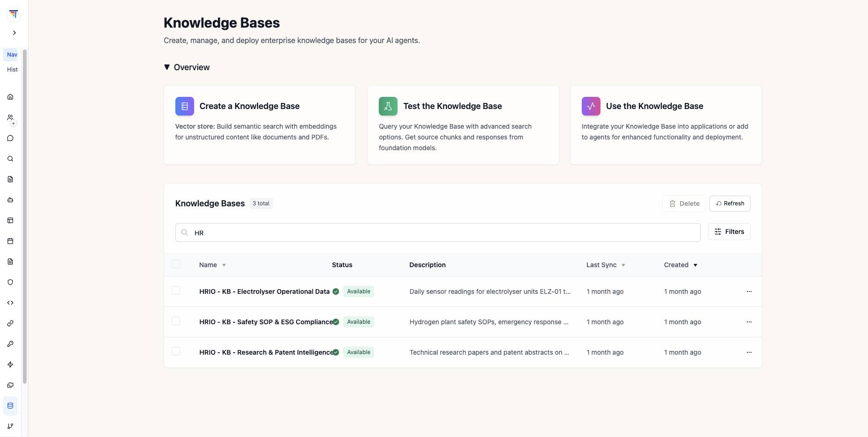
Task: Open the robot agents icon in sidebar
Action: click(x=10, y=200)
